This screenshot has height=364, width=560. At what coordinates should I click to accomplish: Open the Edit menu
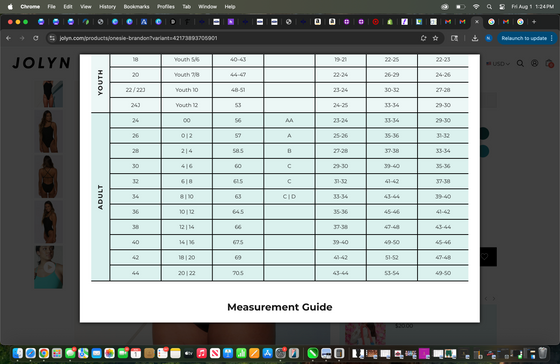(68, 7)
